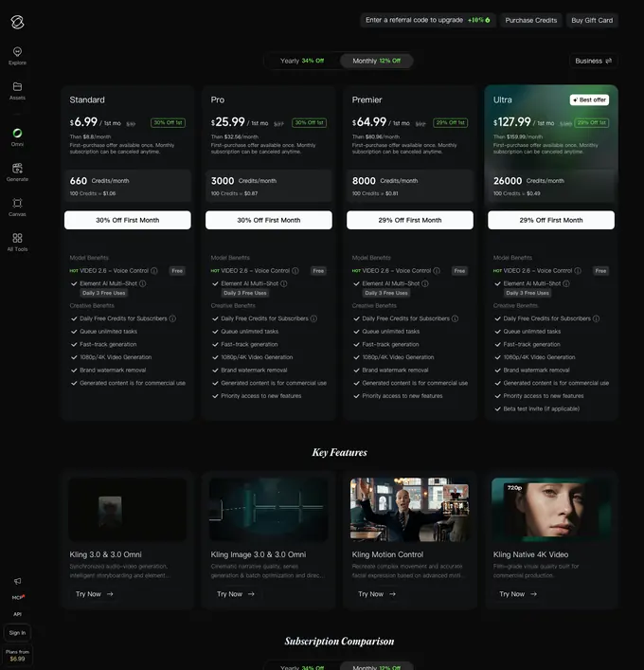Click Sign In button

click(x=17, y=633)
